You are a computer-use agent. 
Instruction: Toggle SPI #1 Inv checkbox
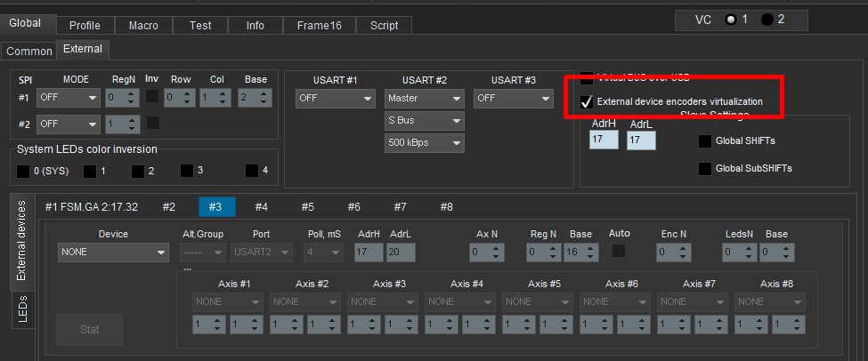click(x=152, y=97)
